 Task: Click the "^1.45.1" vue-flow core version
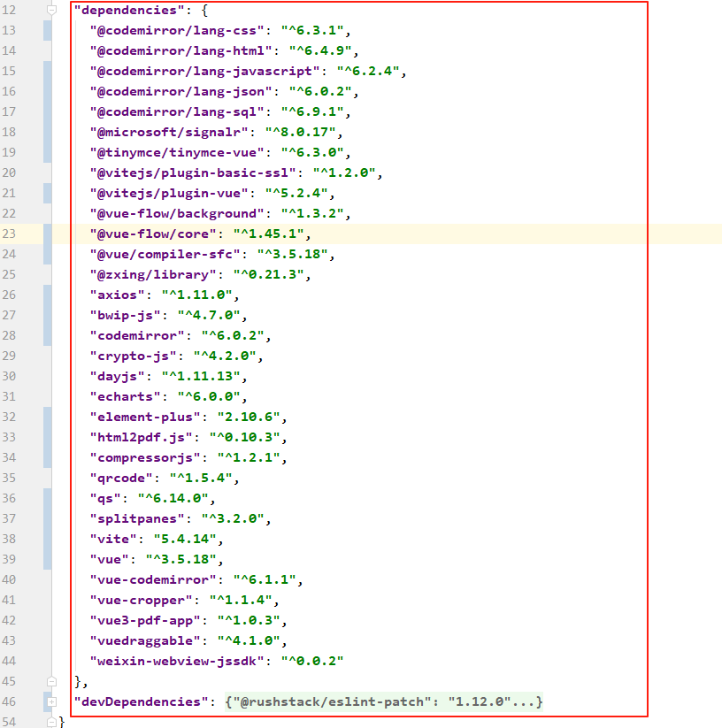tap(268, 234)
